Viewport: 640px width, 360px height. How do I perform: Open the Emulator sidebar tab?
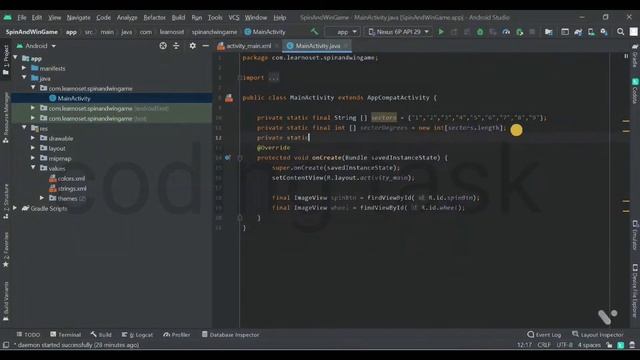635,235
